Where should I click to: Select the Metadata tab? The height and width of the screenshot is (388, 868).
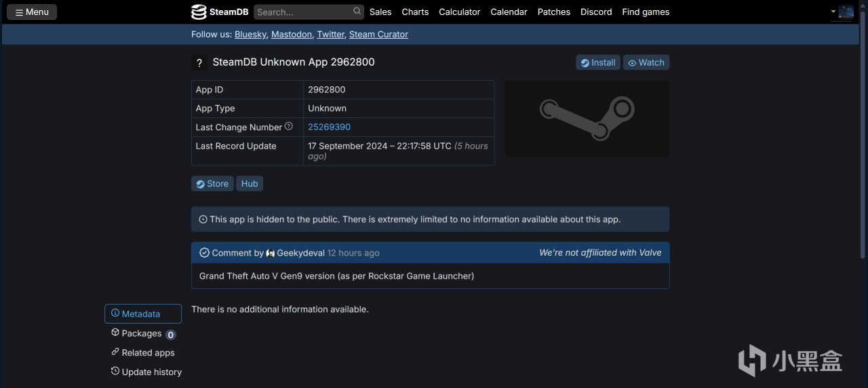click(x=143, y=313)
